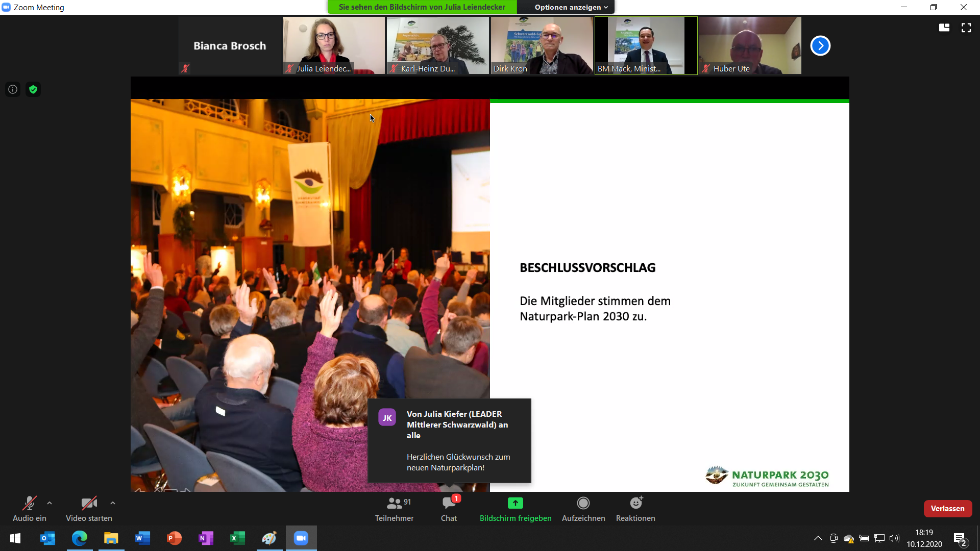Unmute the microphone with Audio ein

pos(29,509)
